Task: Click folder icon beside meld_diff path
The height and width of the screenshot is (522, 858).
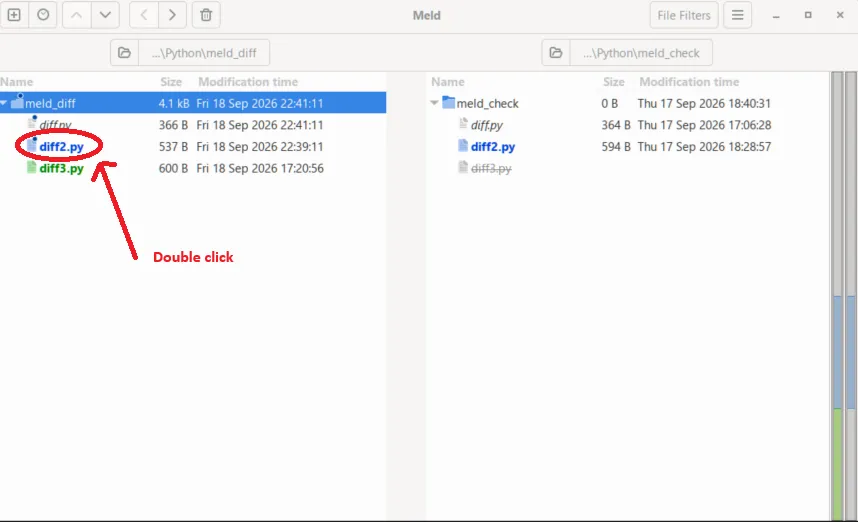Action: [124, 53]
